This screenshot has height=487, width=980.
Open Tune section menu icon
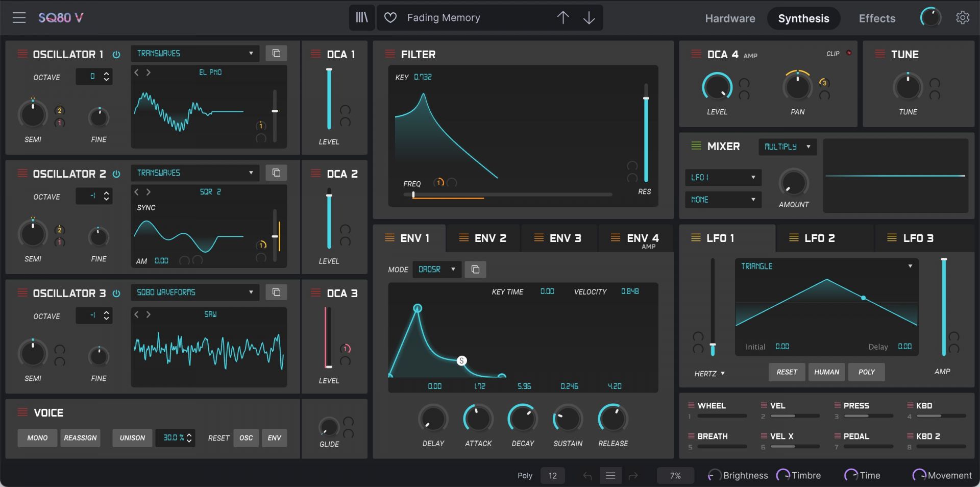(880, 54)
